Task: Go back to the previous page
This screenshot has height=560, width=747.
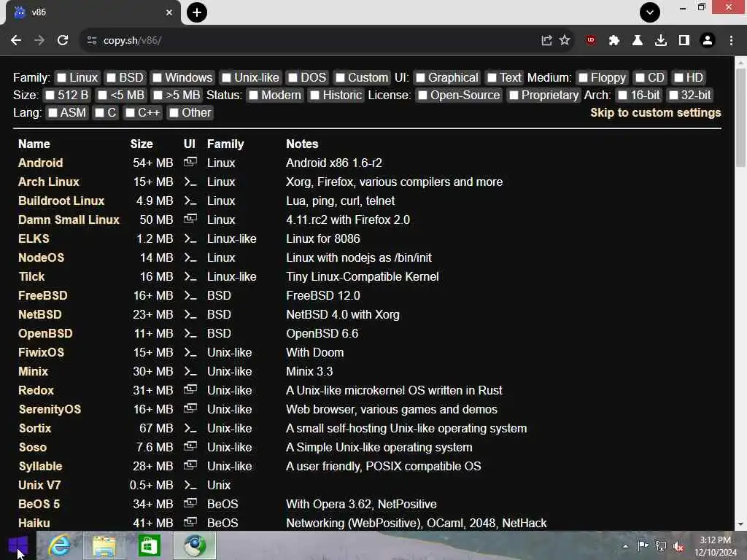Action: tap(16, 41)
